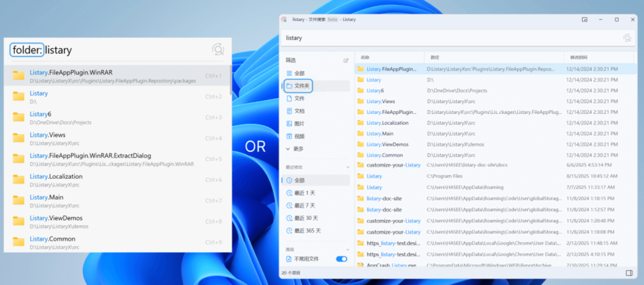This screenshot has width=644, height=285.
Task: Filter by 最近 1 天
Action: [x=316, y=193]
